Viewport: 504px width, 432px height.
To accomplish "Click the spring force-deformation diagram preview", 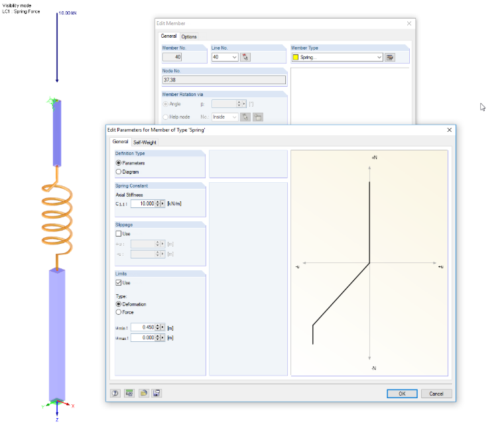I will 369,263.
